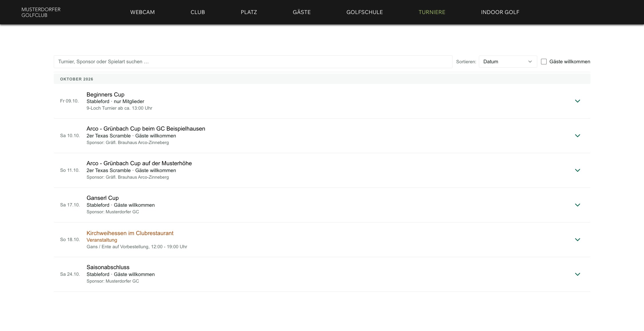
Task: Open the INDOOR GOLF menu item
Action: (500, 12)
